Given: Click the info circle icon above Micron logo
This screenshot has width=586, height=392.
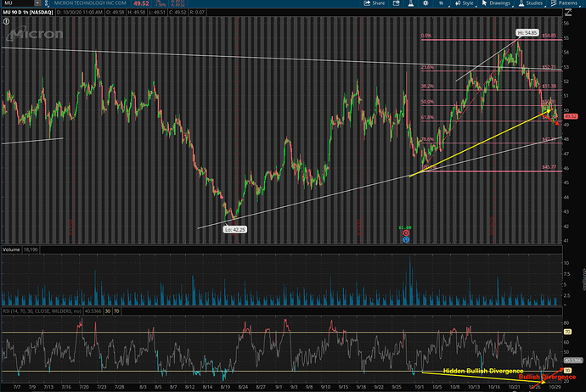Looking at the screenshot, I should (6, 22).
